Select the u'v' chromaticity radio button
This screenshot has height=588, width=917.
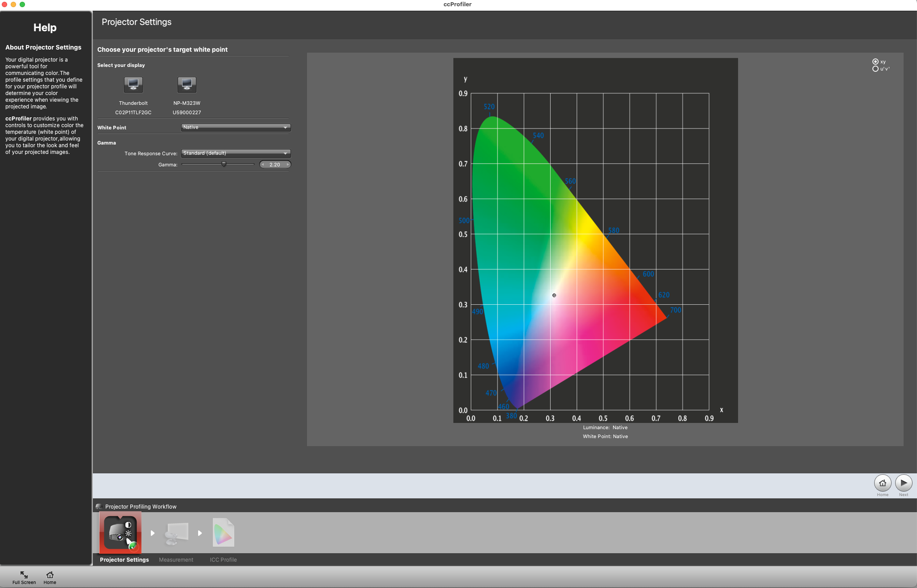point(876,69)
